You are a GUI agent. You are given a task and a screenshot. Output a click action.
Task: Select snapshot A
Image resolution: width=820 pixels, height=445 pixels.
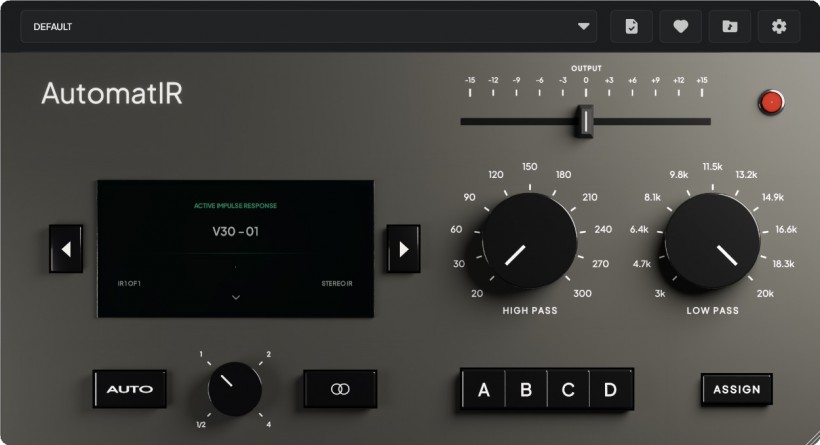pyautogui.click(x=484, y=390)
